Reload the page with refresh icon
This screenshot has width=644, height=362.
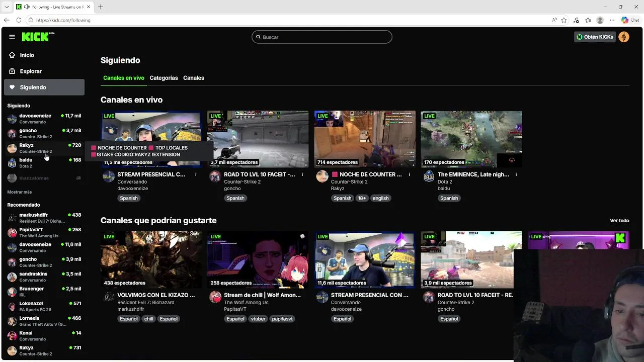[19, 20]
